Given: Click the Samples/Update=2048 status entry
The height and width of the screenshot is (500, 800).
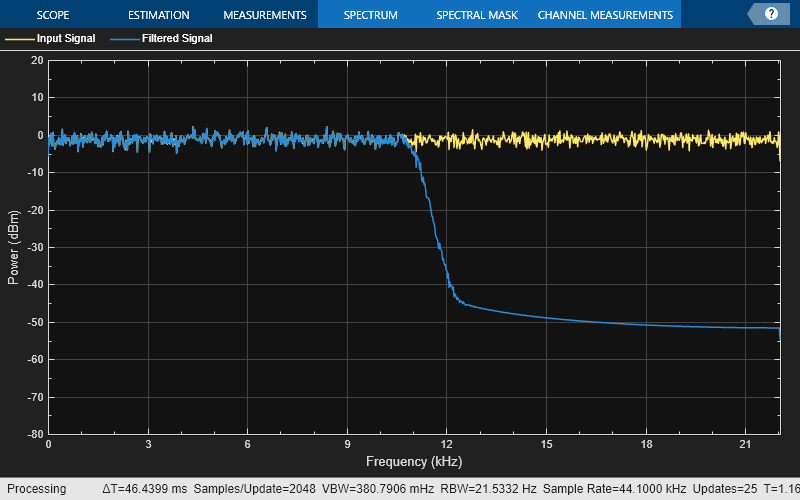Looking at the screenshot, I should 254,489.
